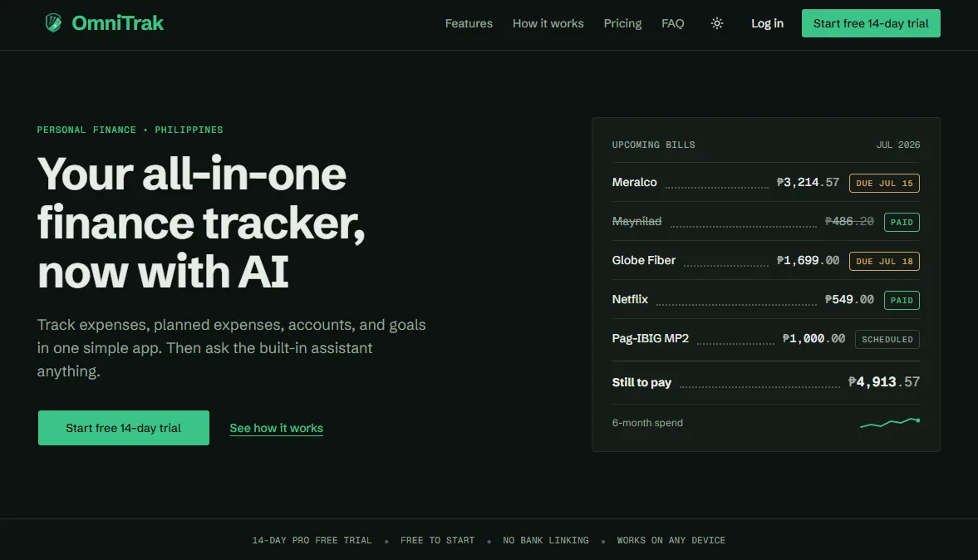Click the struck-through ₱486.20 amount
The width and height of the screenshot is (978, 560).
(x=849, y=221)
